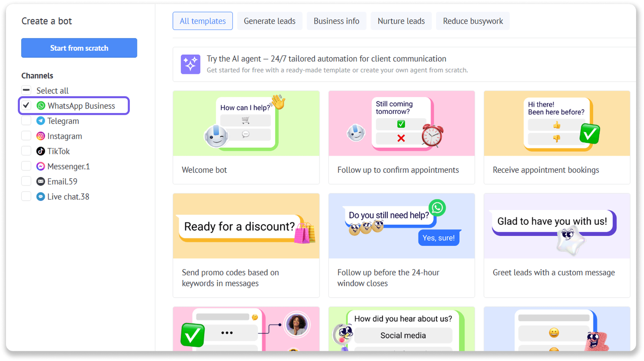This screenshot has height=361, width=644.
Task: Click the Start from scratch button
Action: click(79, 48)
